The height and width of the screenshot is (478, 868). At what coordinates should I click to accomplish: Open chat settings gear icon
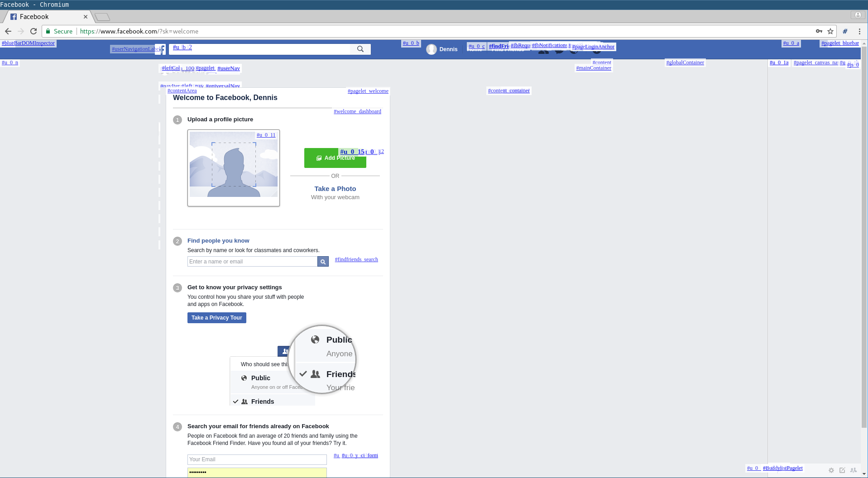pos(831,470)
